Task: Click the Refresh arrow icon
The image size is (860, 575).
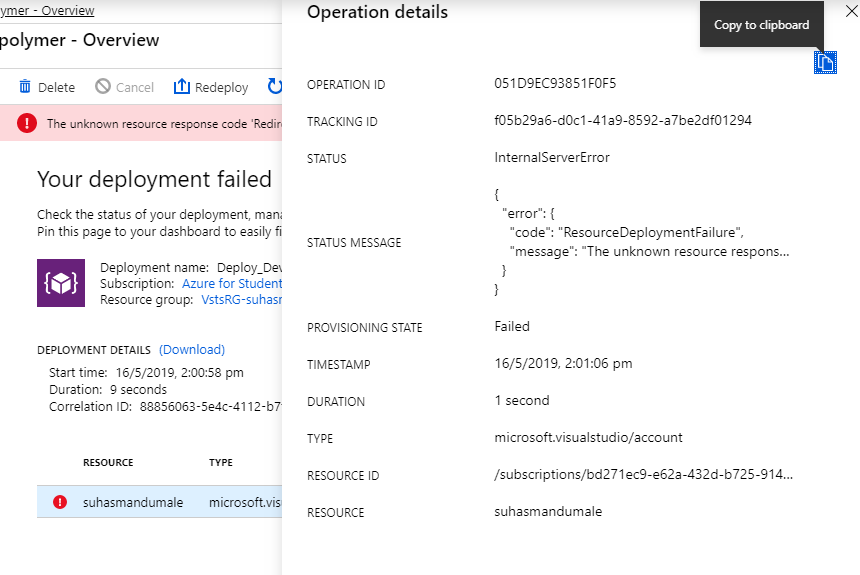Action: (274, 87)
